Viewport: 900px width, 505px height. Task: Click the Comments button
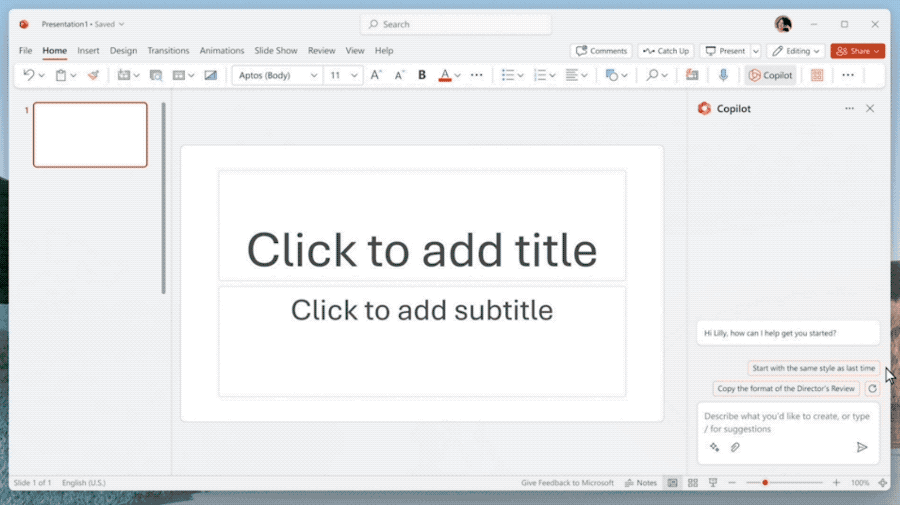point(601,51)
